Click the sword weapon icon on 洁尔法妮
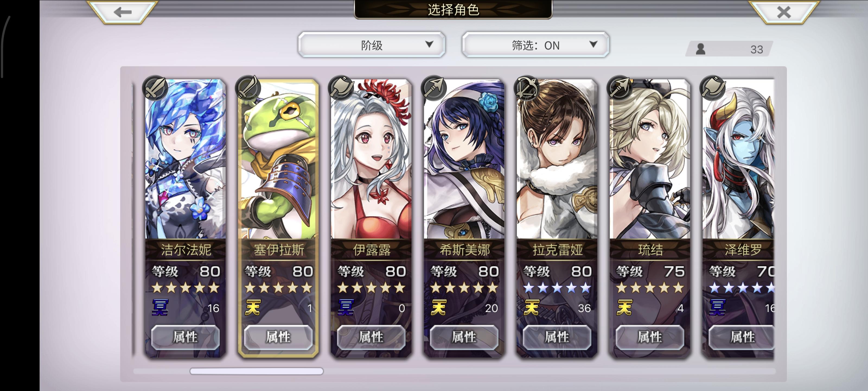 point(155,88)
